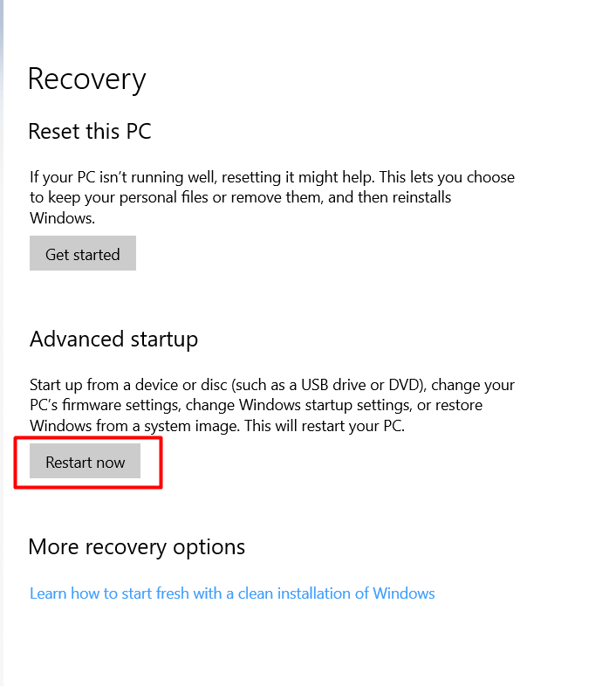Click the Get started button
Screen dimensions: 616x686
(x=83, y=253)
